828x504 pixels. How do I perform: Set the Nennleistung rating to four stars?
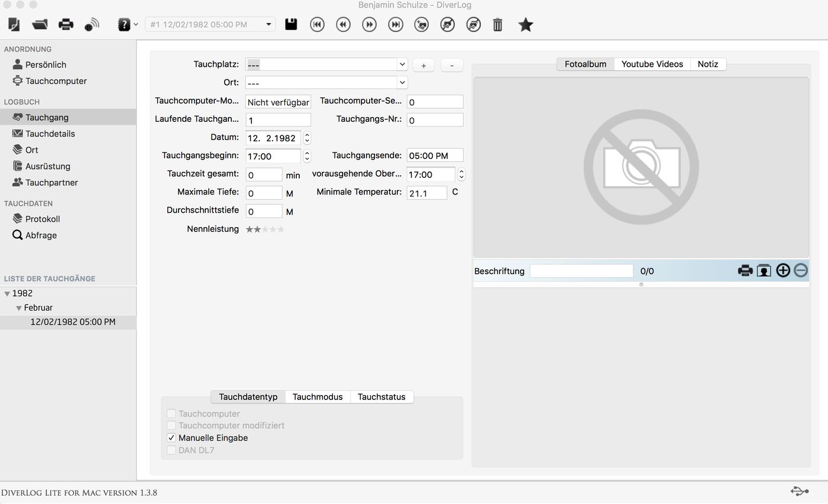point(273,229)
